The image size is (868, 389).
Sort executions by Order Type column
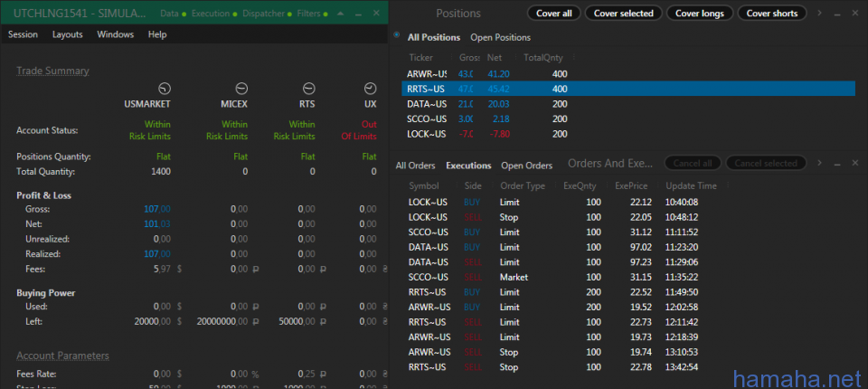click(x=523, y=186)
